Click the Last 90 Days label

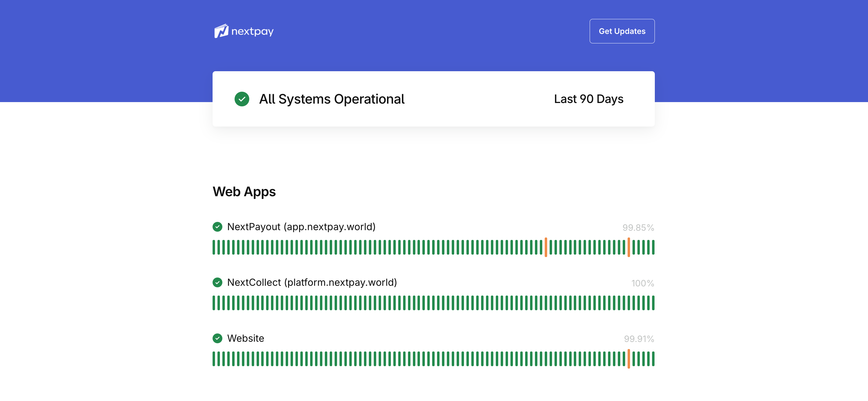click(x=588, y=99)
